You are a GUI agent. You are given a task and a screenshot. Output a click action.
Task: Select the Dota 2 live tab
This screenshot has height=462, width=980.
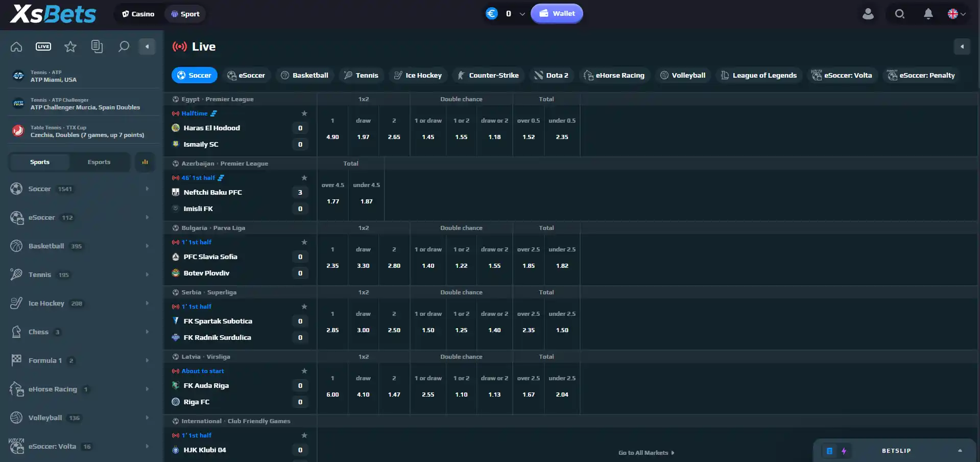[552, 75]
